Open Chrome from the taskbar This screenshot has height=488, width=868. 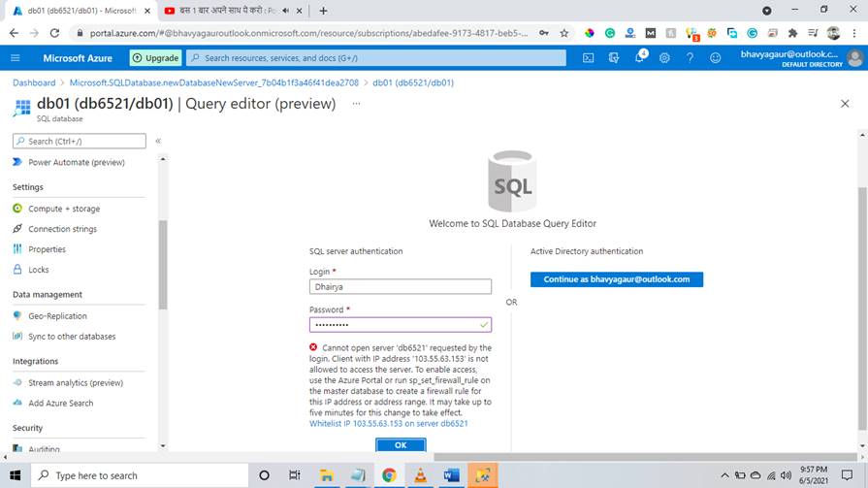click(389, 475)
